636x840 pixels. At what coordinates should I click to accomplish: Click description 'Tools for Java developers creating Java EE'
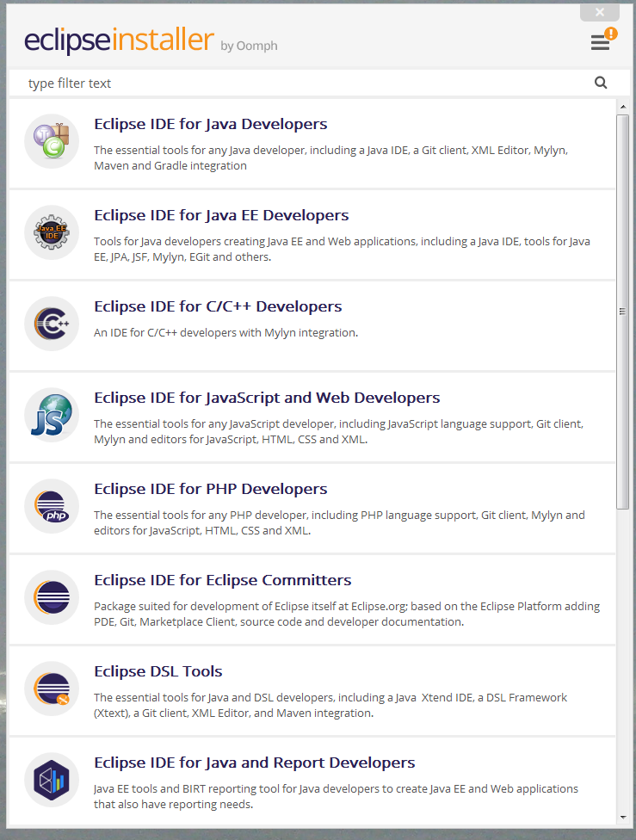click(342, 249)
